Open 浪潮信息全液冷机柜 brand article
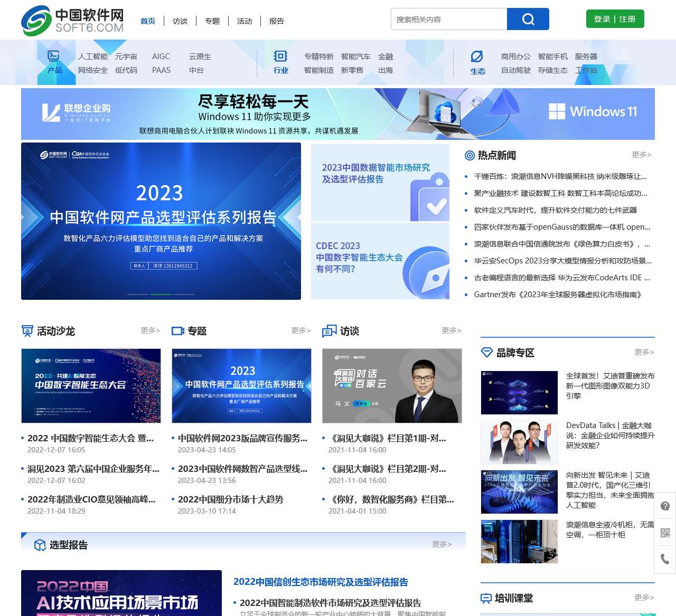Screen dimensions: 676x616 [611, 529]
